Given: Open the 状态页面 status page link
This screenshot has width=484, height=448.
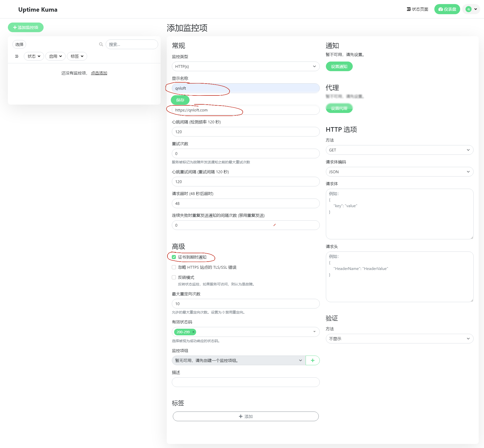Looking at the screenshot, I should pos(418,9).
